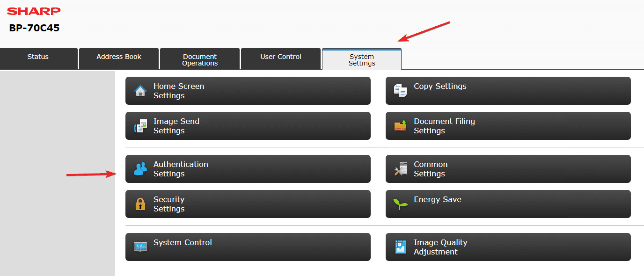
Task: Click the SHARP logo
Action: (x=34, y=11)
